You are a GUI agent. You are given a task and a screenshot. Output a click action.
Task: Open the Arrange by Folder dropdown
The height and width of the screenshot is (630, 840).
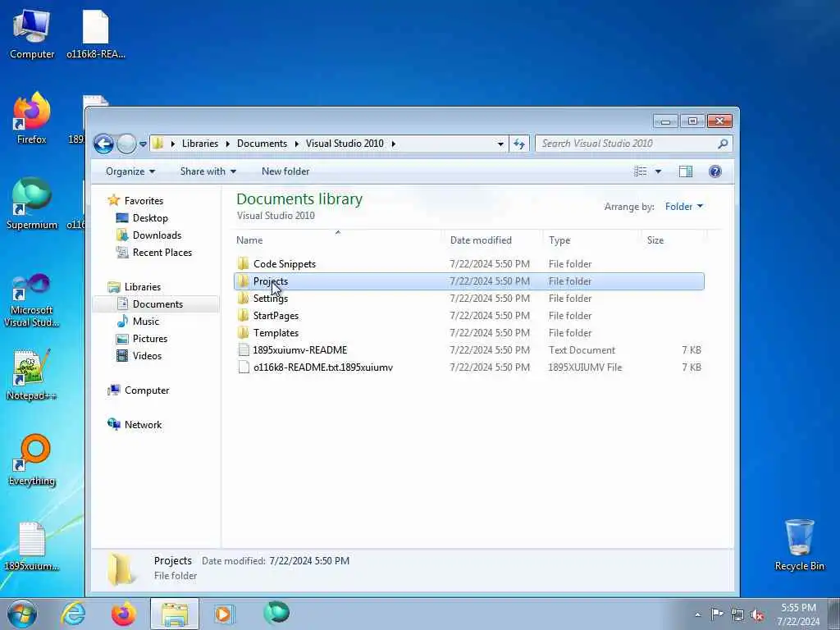click(x=684, y=207)
